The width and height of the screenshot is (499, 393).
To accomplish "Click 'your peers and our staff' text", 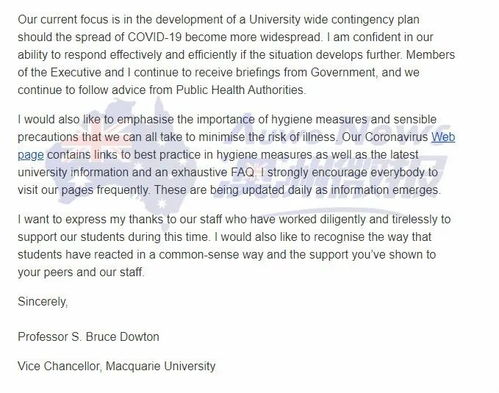I will pyautogui.click(x=80, y=272).
